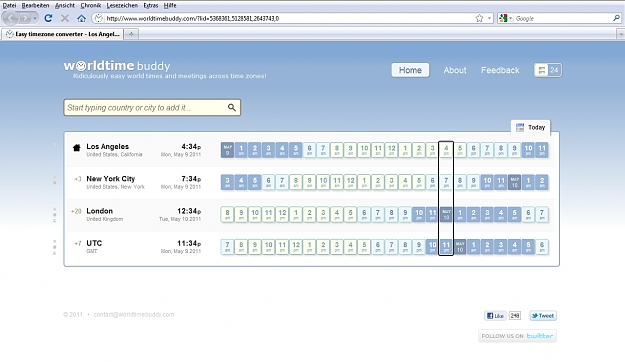The height and width of the screenshot is (362, 625).
Task: Open the list-all-tabs dropdown at tab bar end
Action: click(621, 35)
